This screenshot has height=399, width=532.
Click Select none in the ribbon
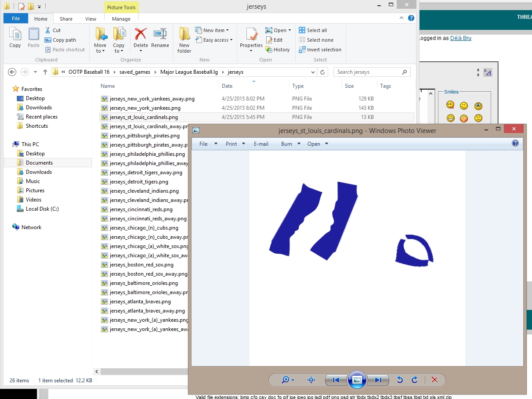(x=316, y=40)
